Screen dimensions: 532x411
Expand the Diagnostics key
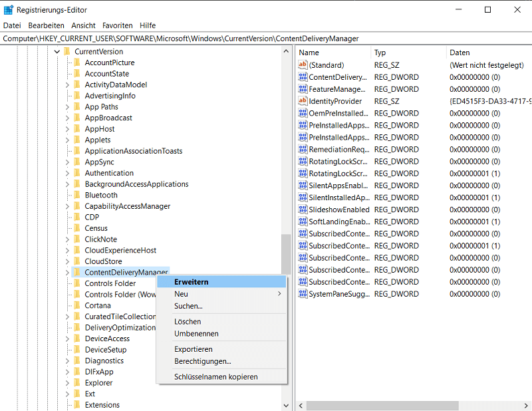[x=67, y=360]
